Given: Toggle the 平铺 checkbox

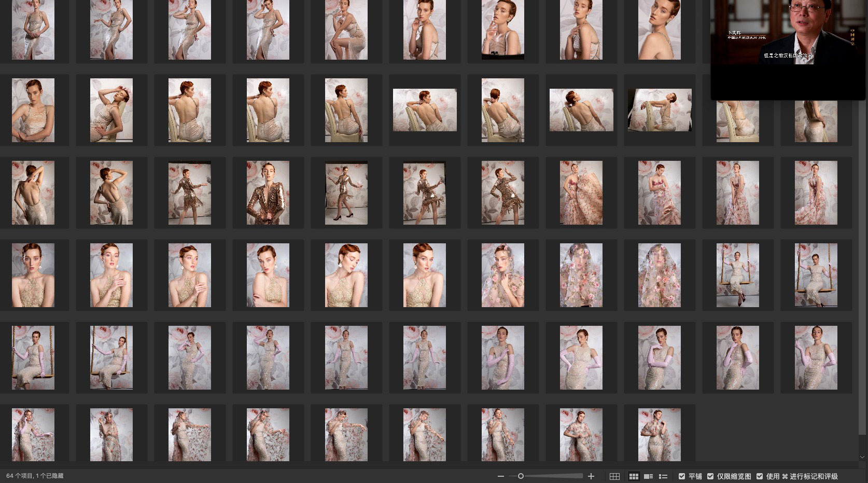Looking at the screenshot, I should click(682, 476).
